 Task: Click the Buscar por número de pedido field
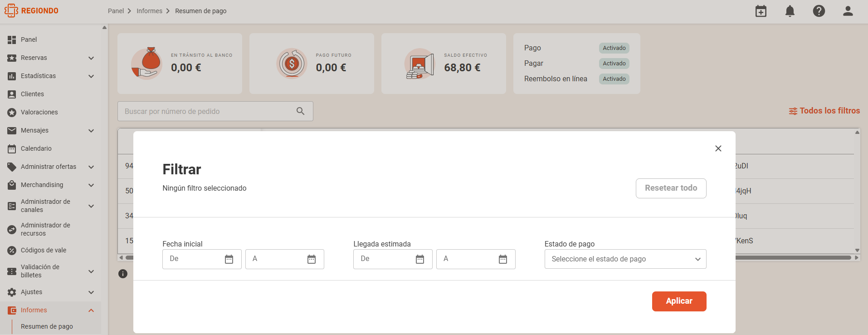215,111
